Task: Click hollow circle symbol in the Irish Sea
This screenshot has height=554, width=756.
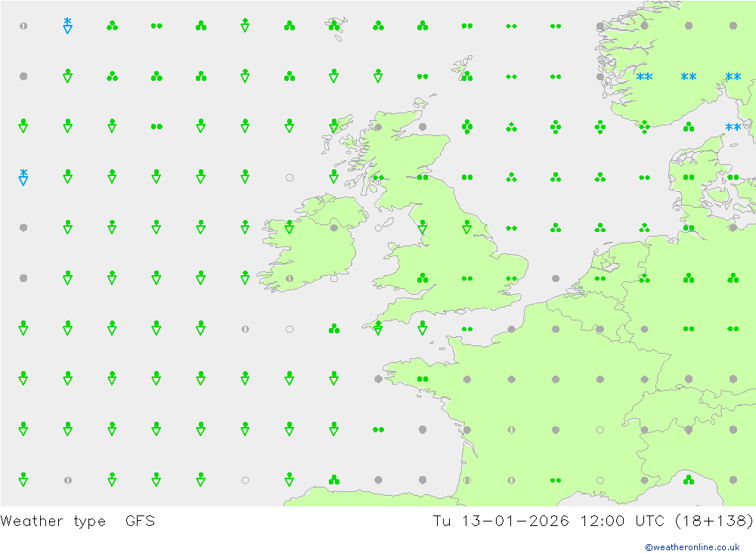Action: [379, 227]
